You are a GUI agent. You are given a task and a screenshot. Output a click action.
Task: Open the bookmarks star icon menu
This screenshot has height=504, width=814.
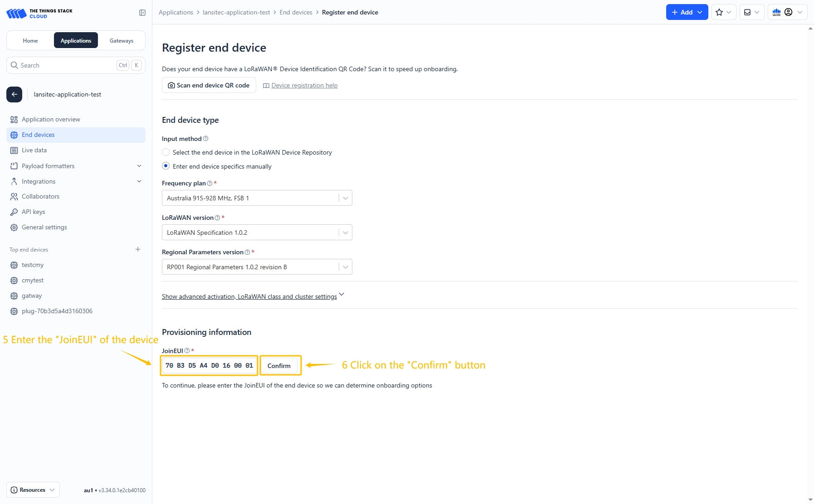723,12
